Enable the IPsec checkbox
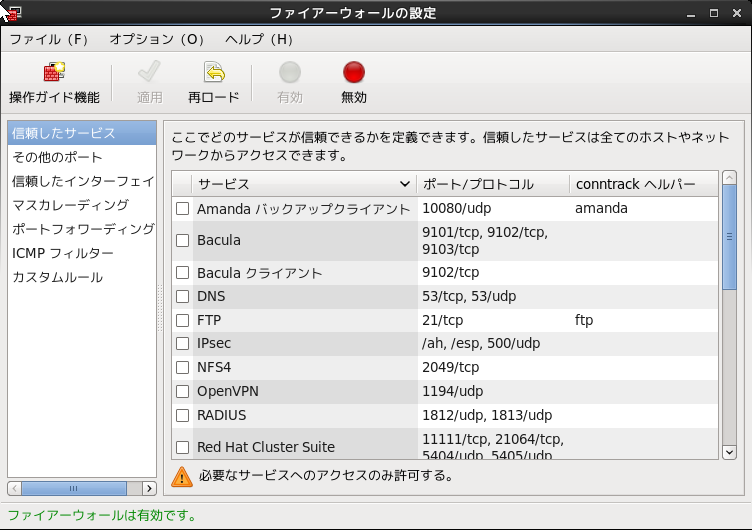Image resolution: width=752 pixels, height=530 pixels. (x=182, y=343)
